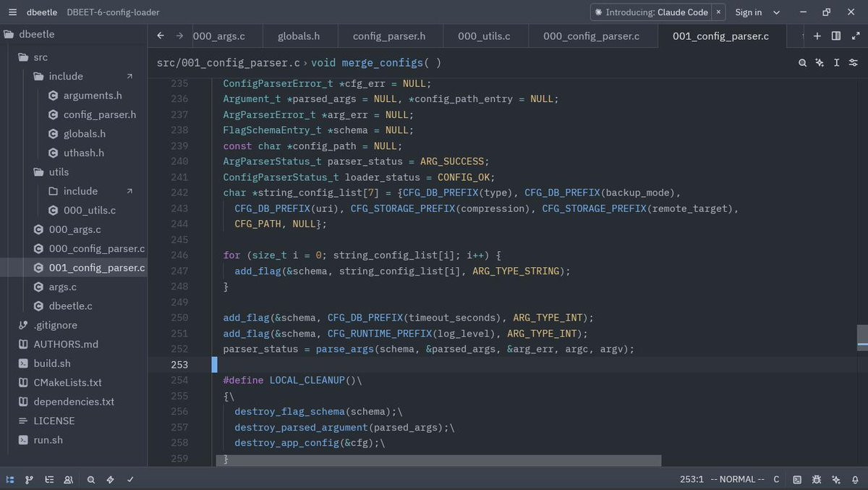Open editor controls sliders icon

[854, 63]
